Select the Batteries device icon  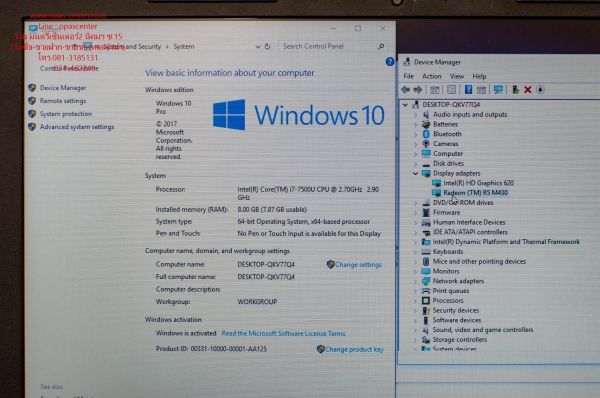tap(426, 124)
